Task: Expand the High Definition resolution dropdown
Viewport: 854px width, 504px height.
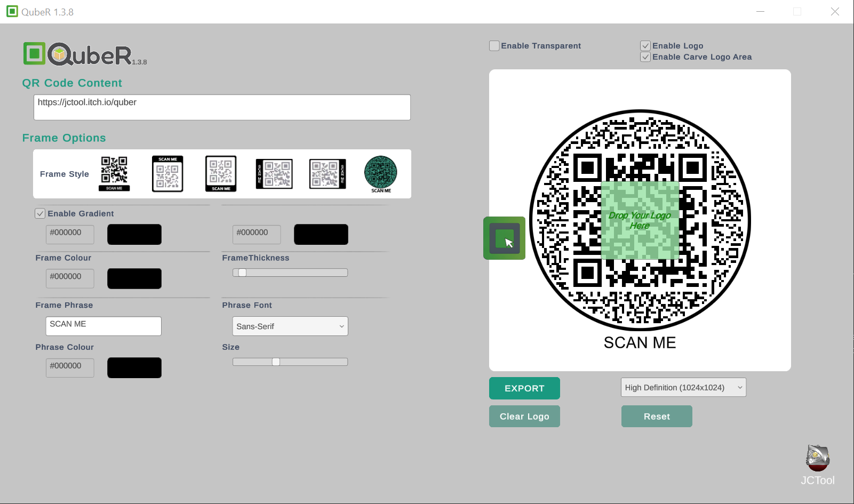Action: [683, 388]
